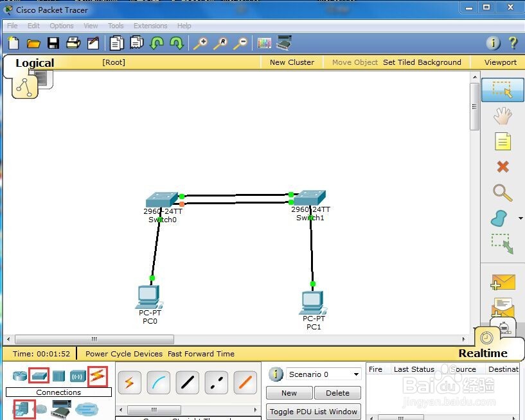The image size is (525, 420).
Task: Open the Custom Devices Dialog icon
Action: point(284,43)
